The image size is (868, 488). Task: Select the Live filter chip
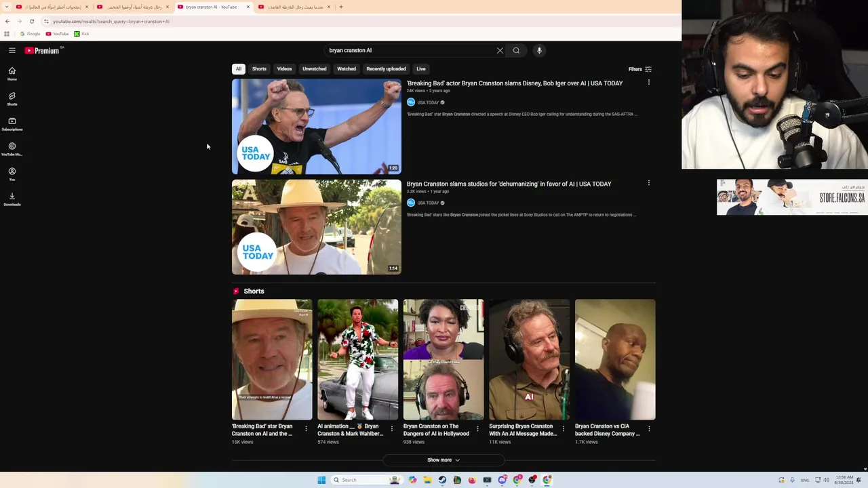pyautogui.click(x=421, y=68)
